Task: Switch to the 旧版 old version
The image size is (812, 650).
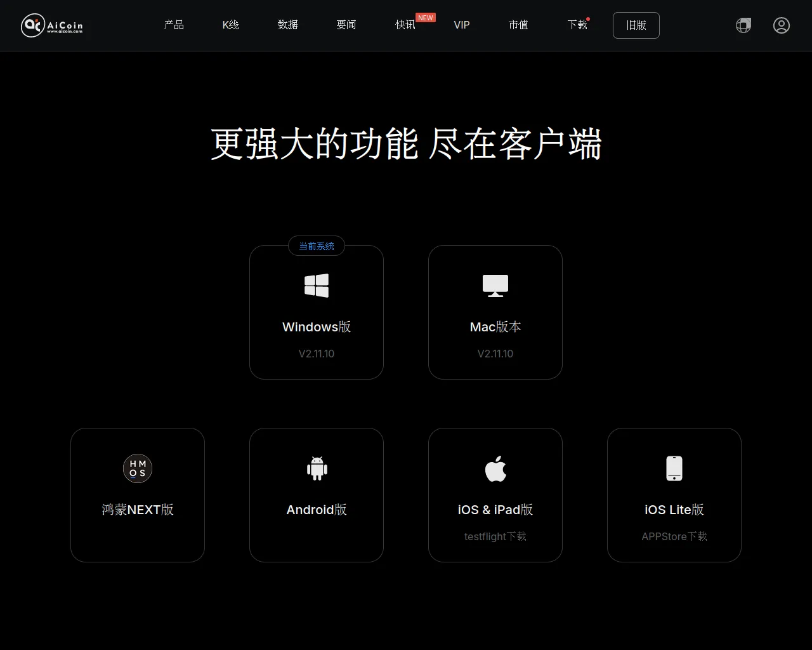Action: 636,25
